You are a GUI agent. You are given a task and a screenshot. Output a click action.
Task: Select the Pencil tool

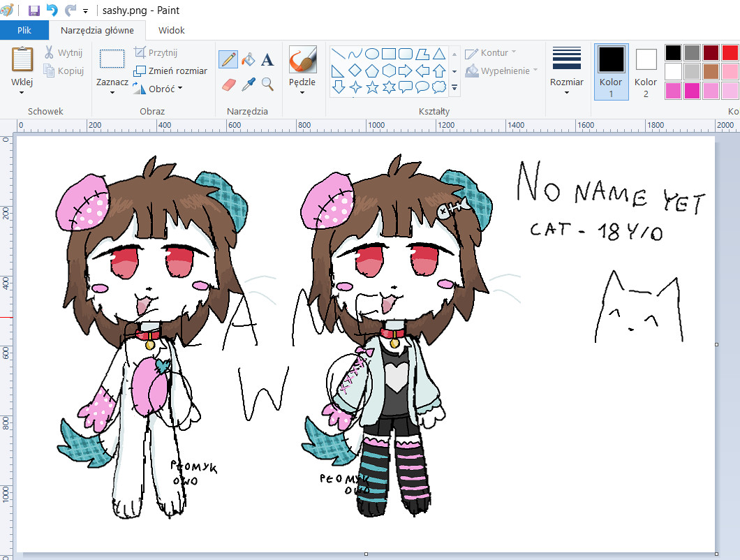tap(228, 59)
